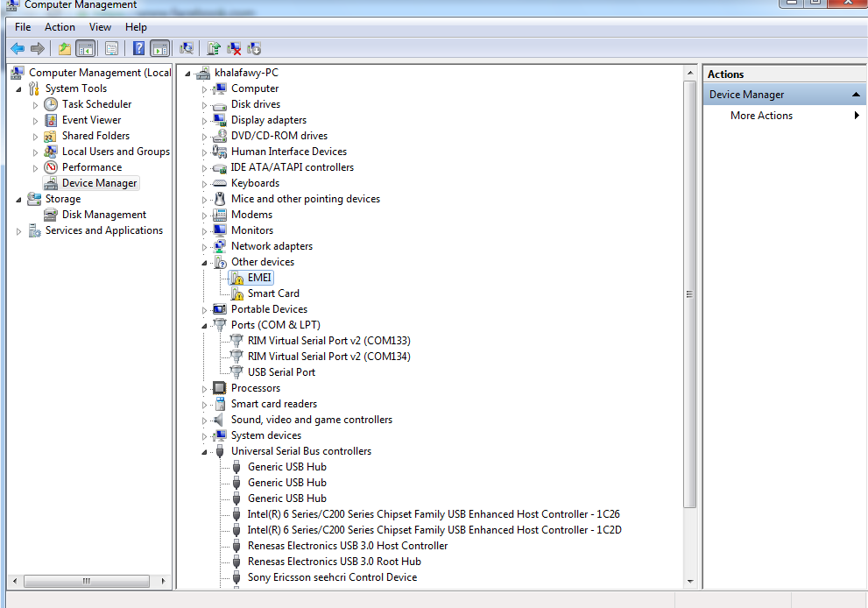The height and width of the screenshot is (608, 868).
Task: Select Local Users and Groups node
Action: [116, 152]
